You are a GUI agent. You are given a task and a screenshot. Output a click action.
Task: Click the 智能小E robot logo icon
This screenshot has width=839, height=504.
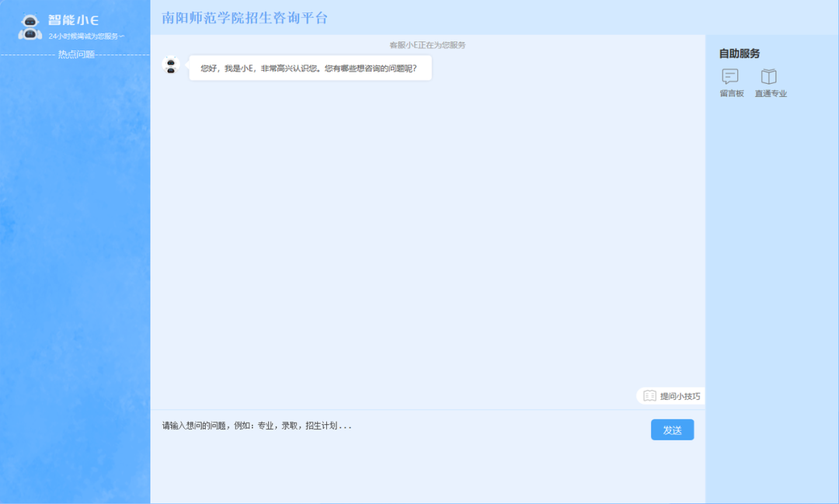click(30, 26)
